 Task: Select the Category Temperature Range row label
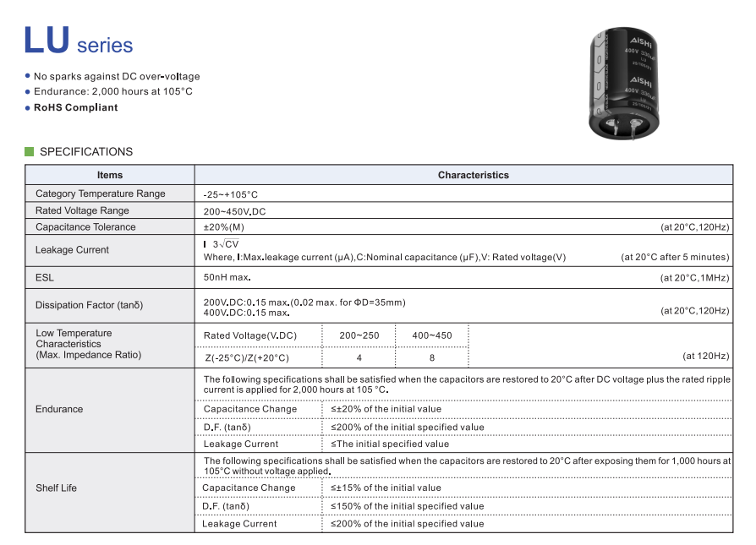pos(101,193)
